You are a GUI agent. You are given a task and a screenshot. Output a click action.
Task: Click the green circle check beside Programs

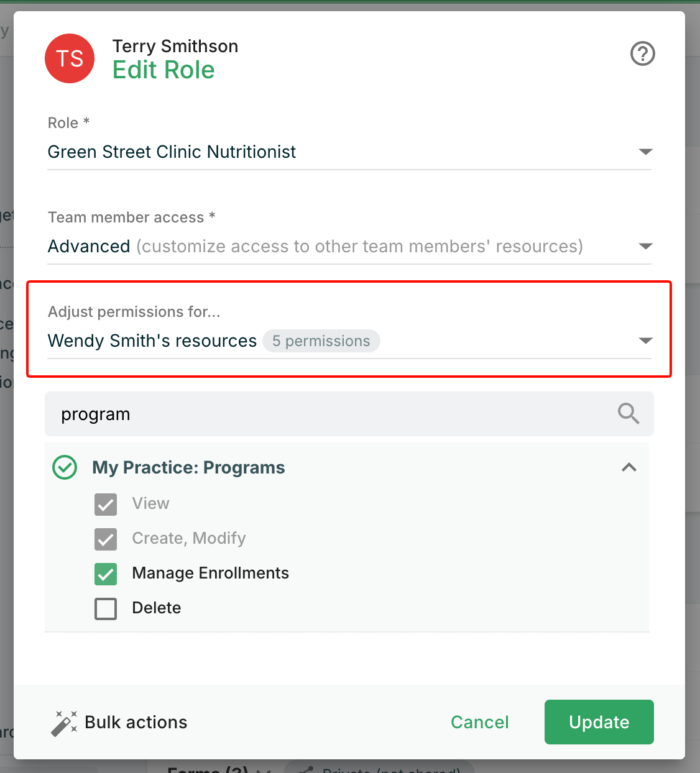(65, 467)
